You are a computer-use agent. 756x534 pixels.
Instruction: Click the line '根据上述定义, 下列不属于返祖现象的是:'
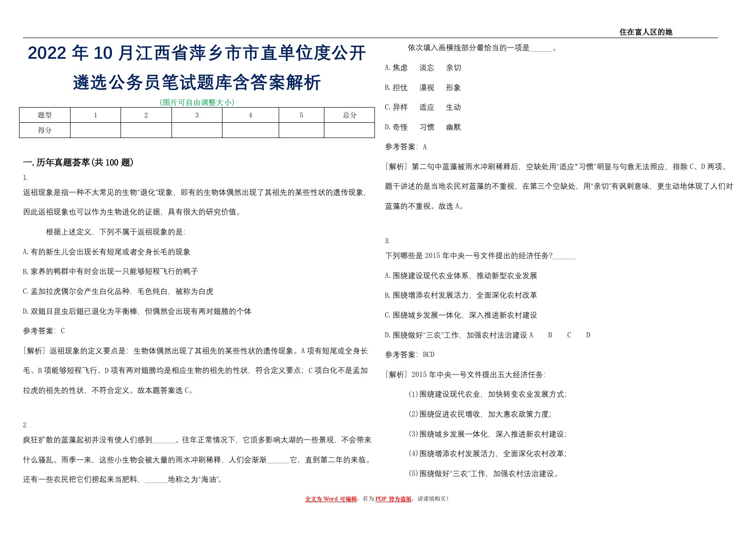pyautogui.click(x=115, y=232)
